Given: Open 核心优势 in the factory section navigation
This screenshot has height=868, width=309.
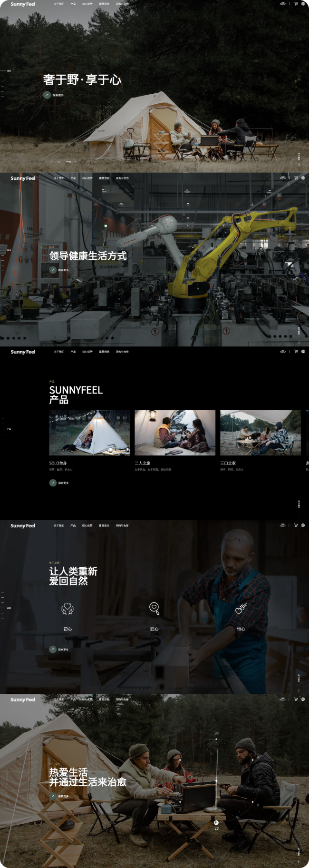Looking at the screenshot, I should click(87, 178).
